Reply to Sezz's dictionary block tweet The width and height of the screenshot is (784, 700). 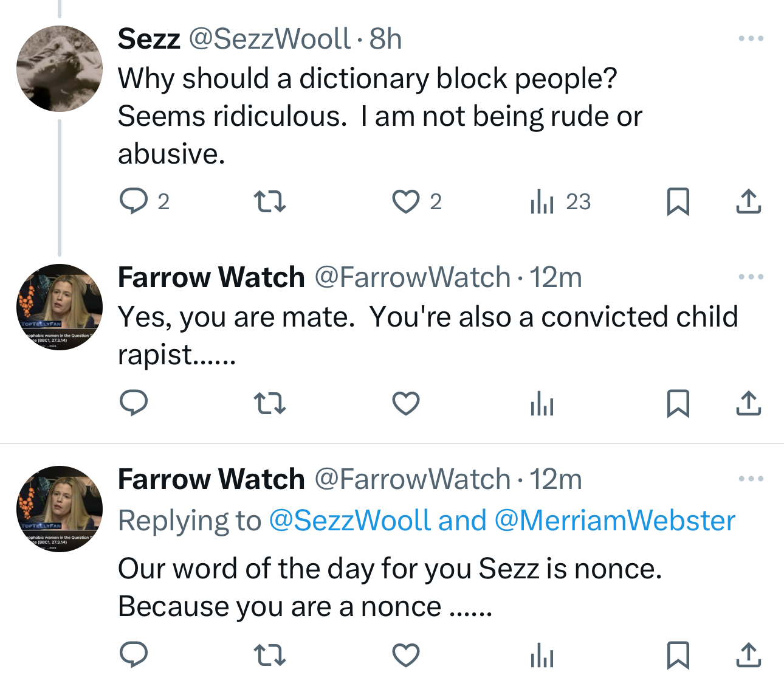tap(134, 201)
